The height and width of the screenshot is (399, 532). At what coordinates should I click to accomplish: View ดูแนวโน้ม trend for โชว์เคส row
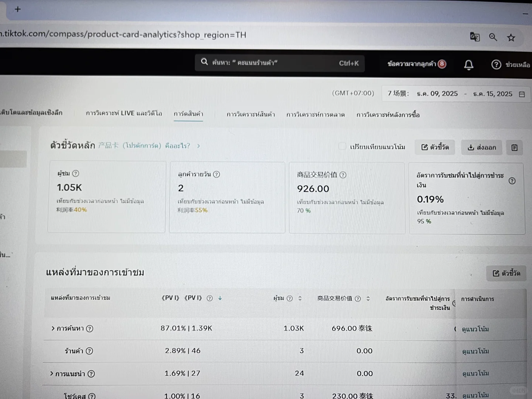[475, 396]
